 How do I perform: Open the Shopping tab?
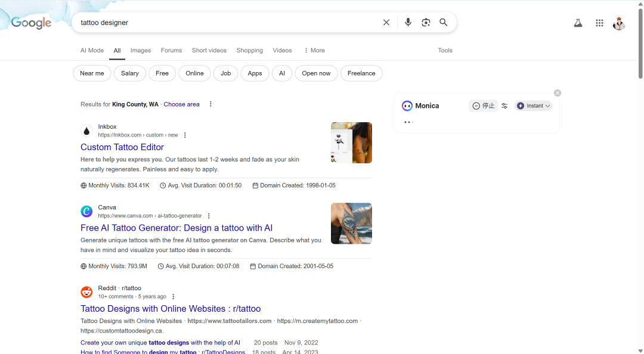coord(250,51)
